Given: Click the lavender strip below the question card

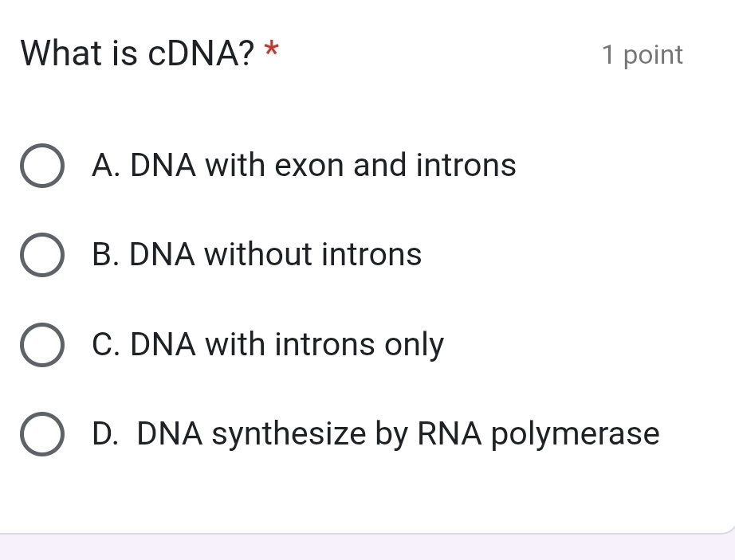Looking at the screenshot, I should [367, 548].
